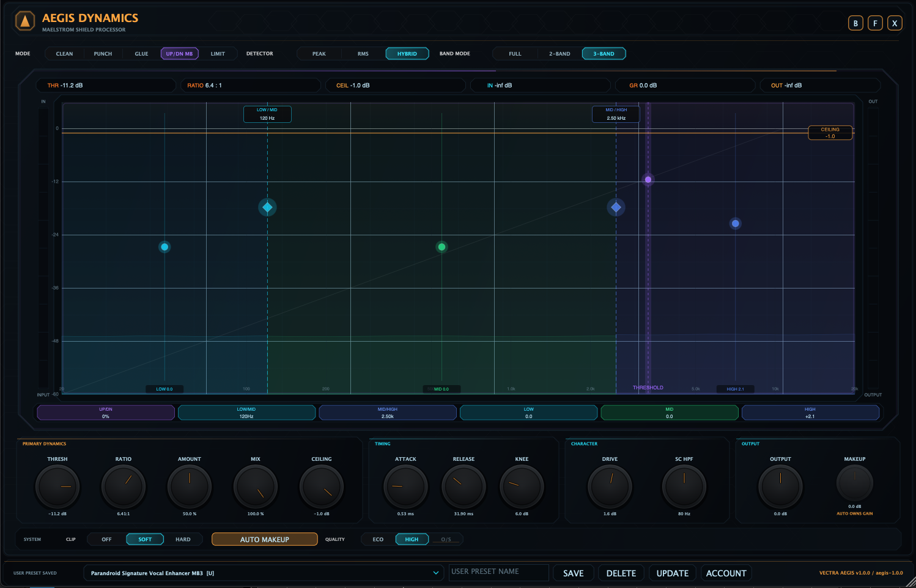
Task: Click the UPDATE preset button
Action: [x=673, y=573]
